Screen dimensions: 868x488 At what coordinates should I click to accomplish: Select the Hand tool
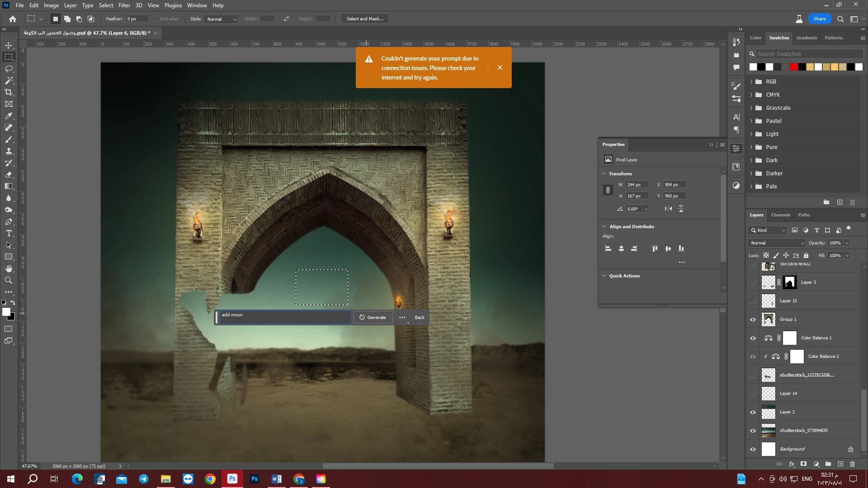(9, 269)
